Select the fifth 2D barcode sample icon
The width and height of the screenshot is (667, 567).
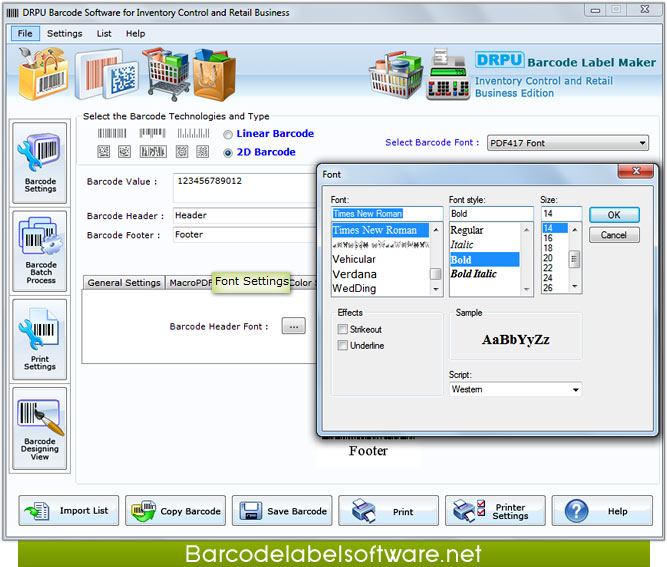(x=202, y=151)
